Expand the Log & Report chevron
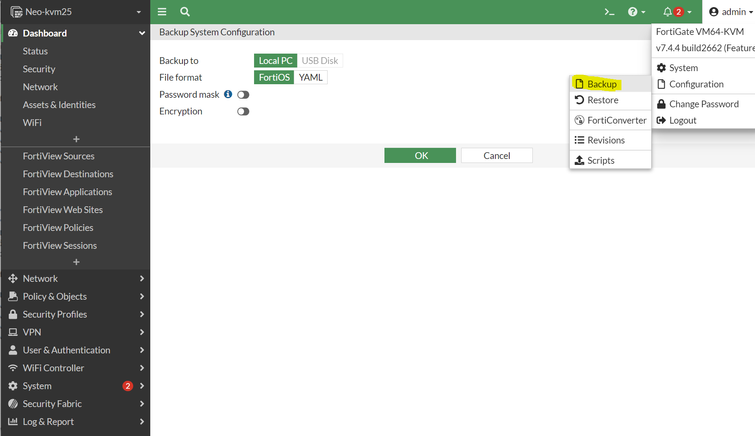Viewport: 755px width, 436px height. tap(142, 422)
